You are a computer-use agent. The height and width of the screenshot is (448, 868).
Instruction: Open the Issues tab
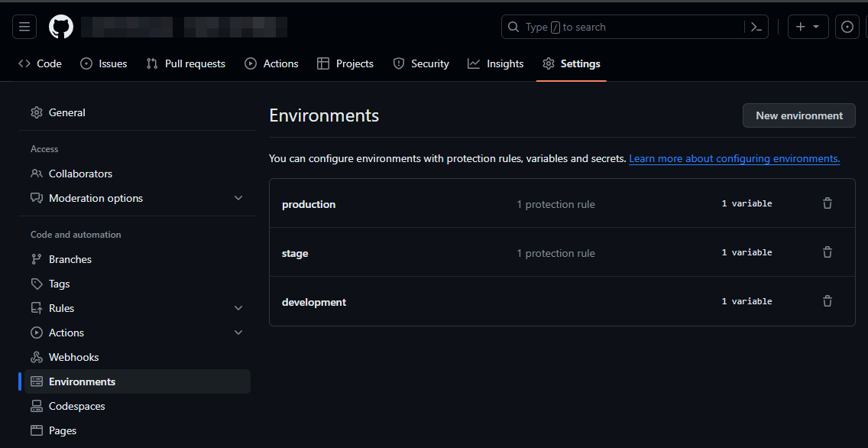tap(103, 63)
